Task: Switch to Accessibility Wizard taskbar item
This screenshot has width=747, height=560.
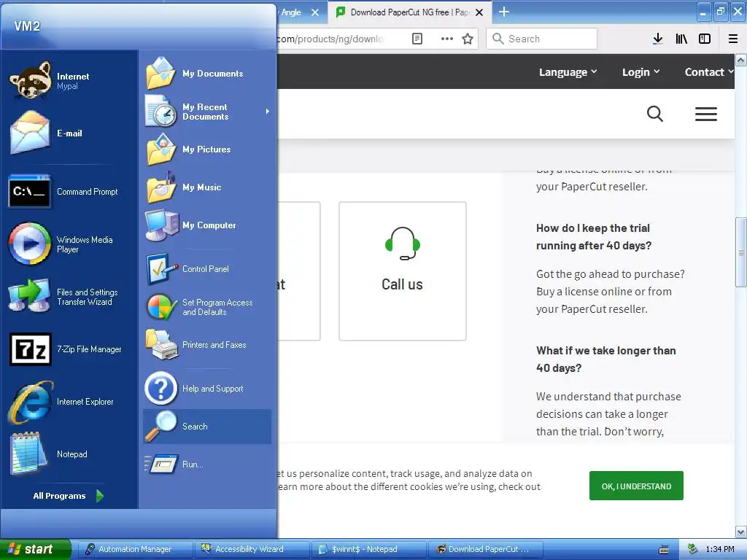Action: click(252, 549)
